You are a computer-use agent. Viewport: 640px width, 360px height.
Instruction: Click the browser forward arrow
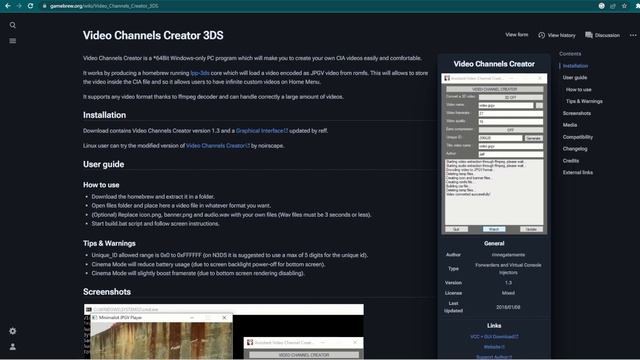point(19,6)
